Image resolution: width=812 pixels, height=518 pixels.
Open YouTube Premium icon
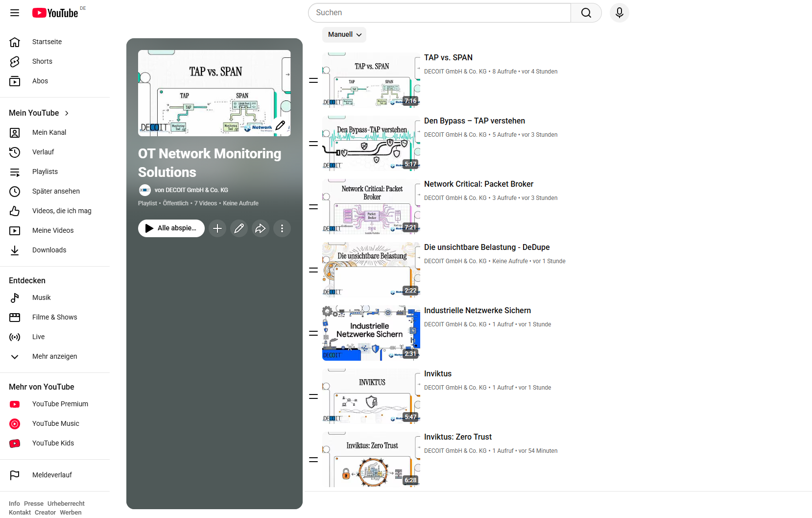coord(15,404)
